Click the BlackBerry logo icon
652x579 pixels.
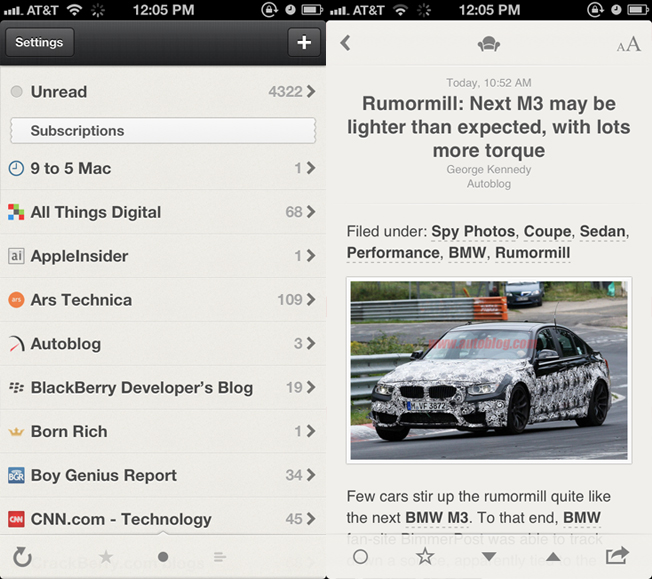pos(16,388)
